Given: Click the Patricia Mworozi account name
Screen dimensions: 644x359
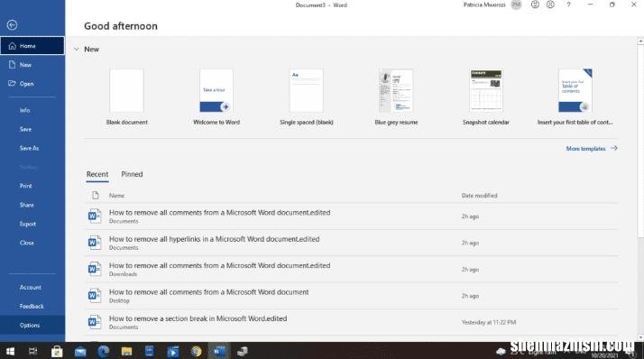Looking at the screenshot, I should point(484,5).
